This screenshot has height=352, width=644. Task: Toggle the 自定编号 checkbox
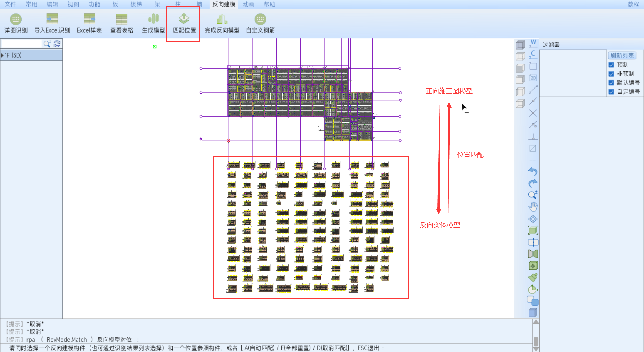coord(611,92)
